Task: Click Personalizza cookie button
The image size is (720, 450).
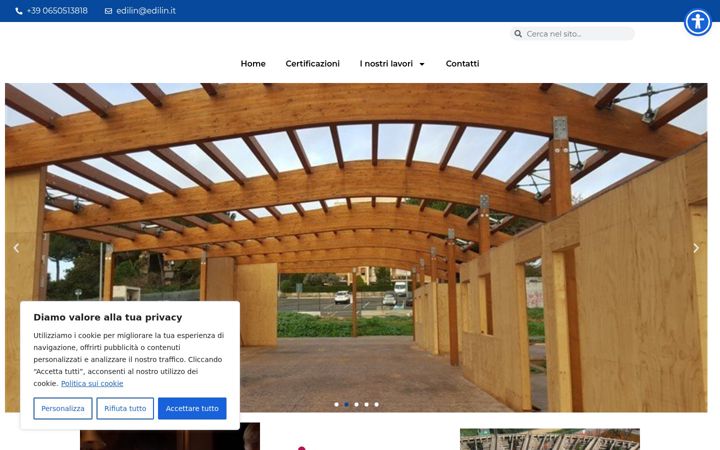Action: 63,408
